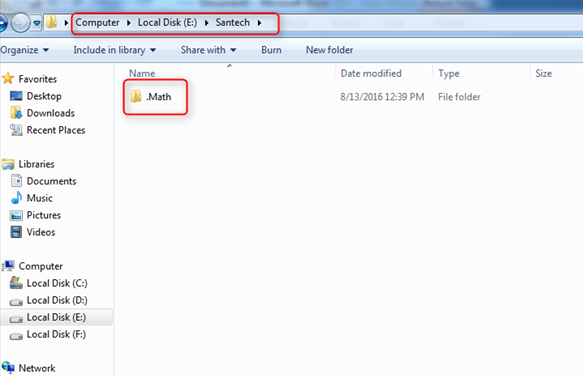Image resolution: width=583 pixels, height=376 pixels.
Task: Open the Pictures library
Action: pyautogui.click(x=44, y=215)
